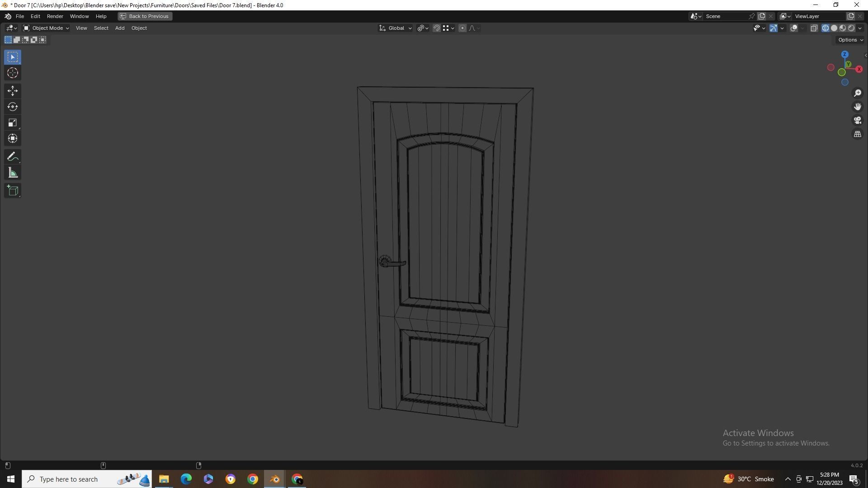Image resolution: width=868 pixels, height=488 pixels.
Task: Pick the Annotate pencil tool
Action: pyautogui.click(x=13, y=157)
